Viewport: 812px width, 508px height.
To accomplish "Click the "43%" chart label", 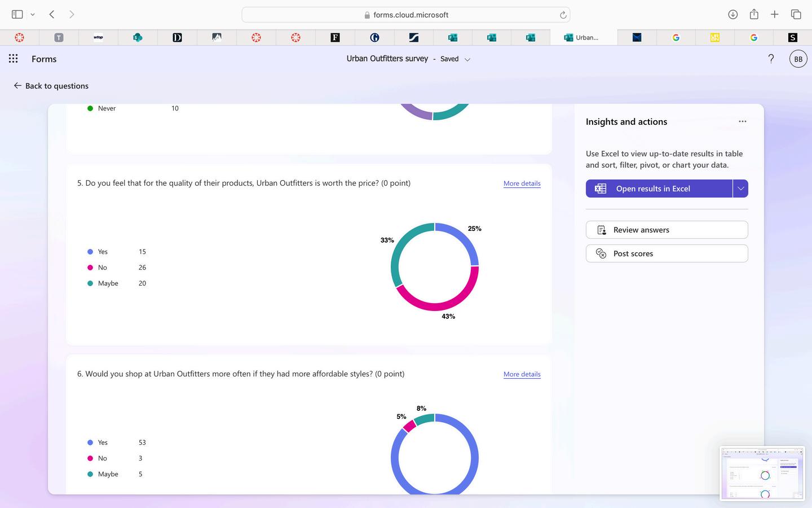I will click(x=448, y=317).
